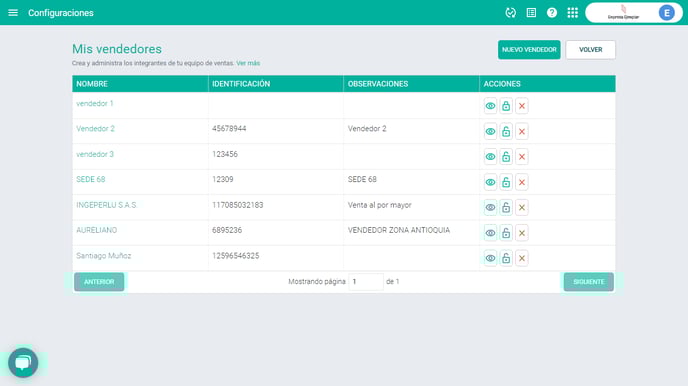Click the Configuraciones header title
Viewport: 688px width, 386px height.
[x=61, y=13]
